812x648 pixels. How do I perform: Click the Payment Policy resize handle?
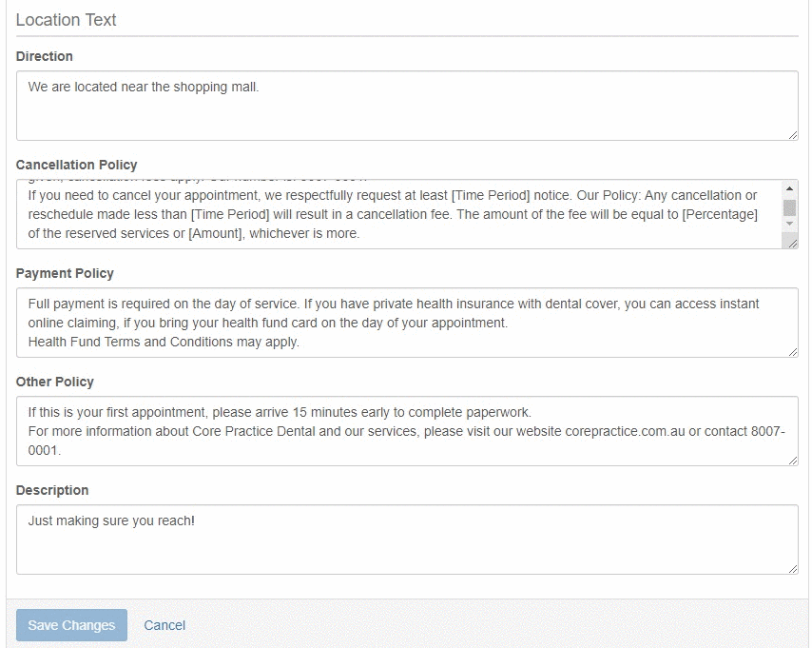click(793, 351)
